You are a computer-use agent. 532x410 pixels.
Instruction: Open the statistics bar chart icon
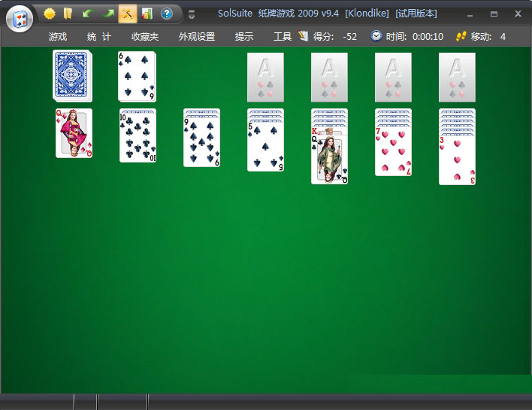[x=147, y=14]
